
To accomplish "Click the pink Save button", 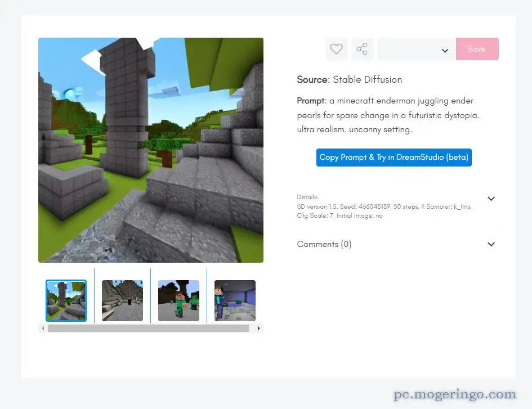I will tap(477, 49).
